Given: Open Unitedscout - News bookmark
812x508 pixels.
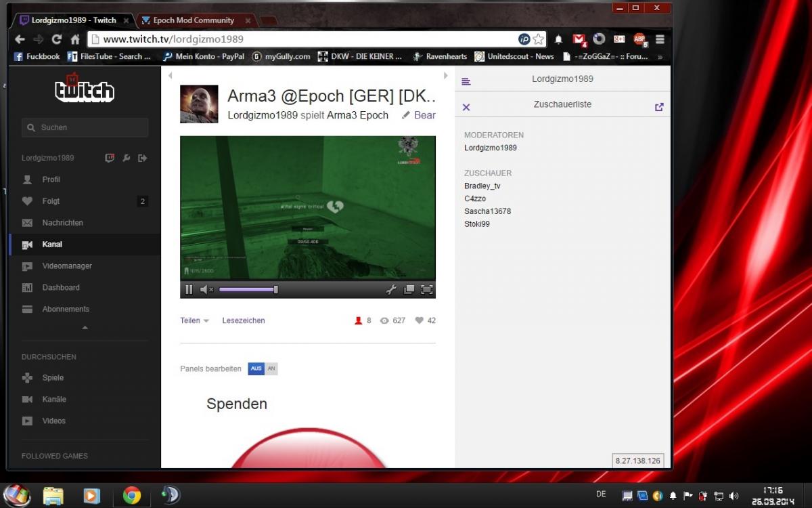Looking at the screenshot, I should pos(514,56).
